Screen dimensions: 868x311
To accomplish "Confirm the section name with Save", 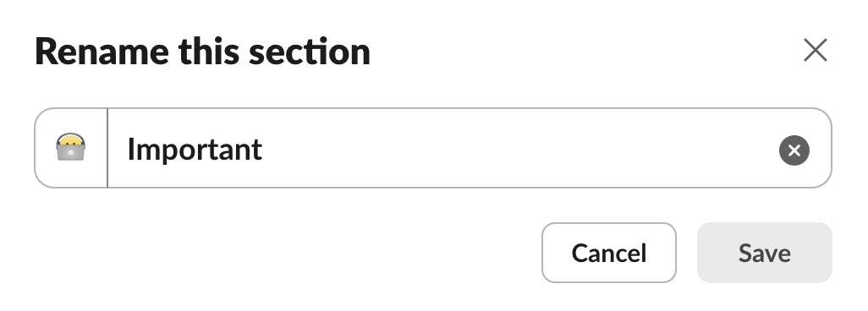I will [764, 253].
